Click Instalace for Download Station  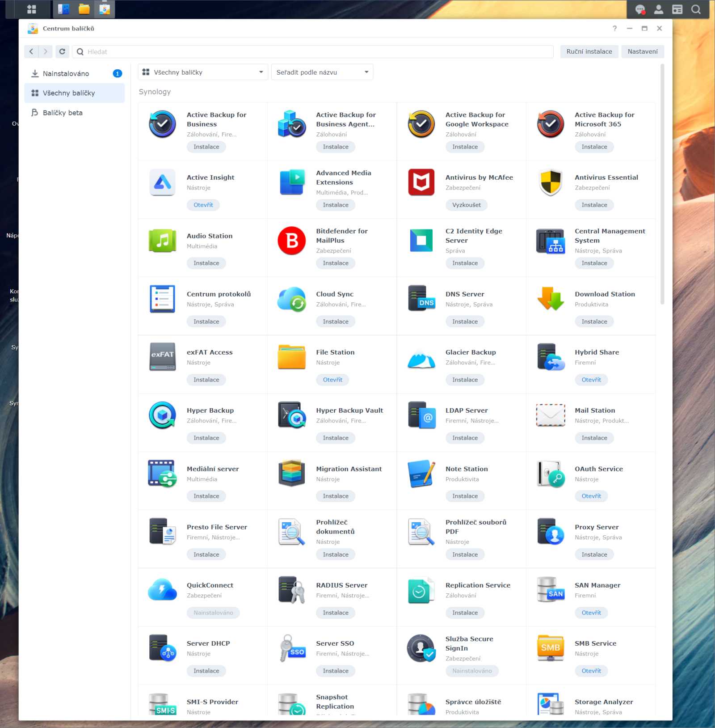[594, 322]
